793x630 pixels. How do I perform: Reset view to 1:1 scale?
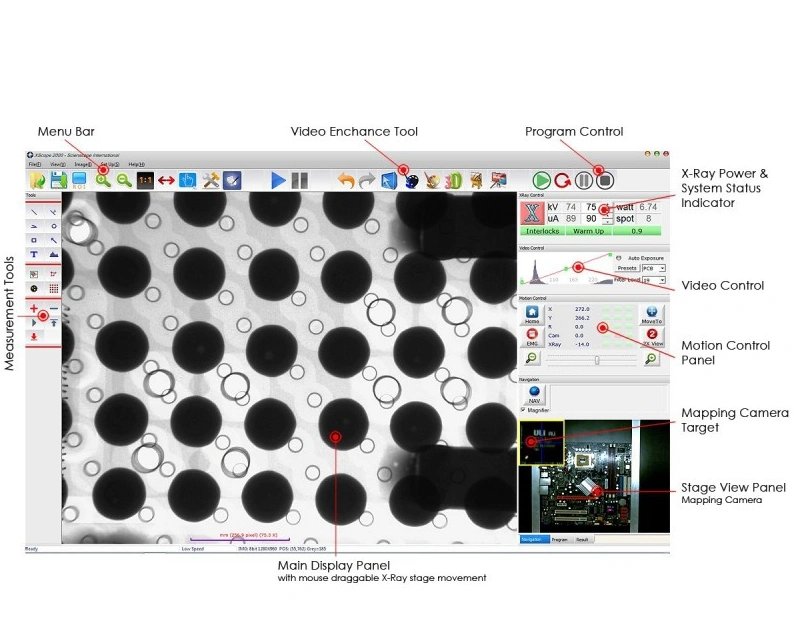click(x=145, y=181)
